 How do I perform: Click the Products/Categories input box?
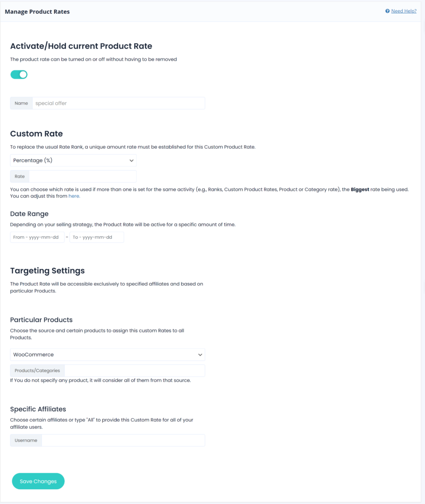(134, 371)
